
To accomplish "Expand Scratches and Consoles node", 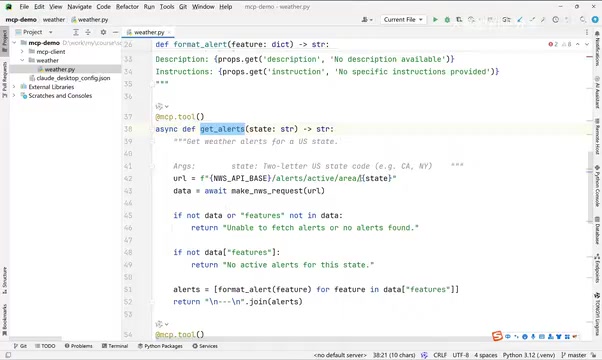I will [14, 96].
